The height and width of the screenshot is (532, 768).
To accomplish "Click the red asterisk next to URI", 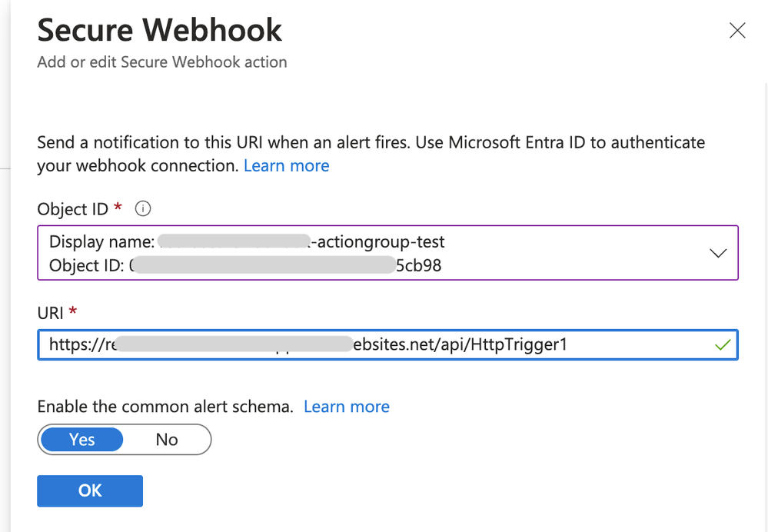I will [73, 310].
